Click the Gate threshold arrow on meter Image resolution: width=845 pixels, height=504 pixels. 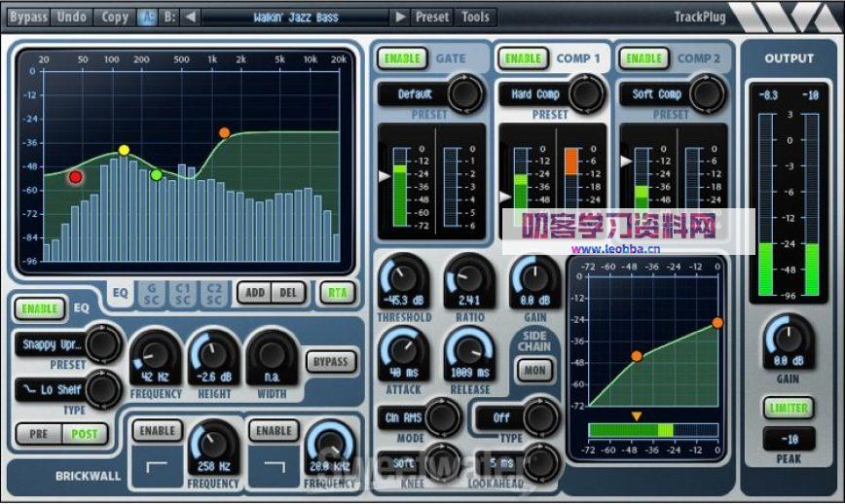[x=385, y=176]
